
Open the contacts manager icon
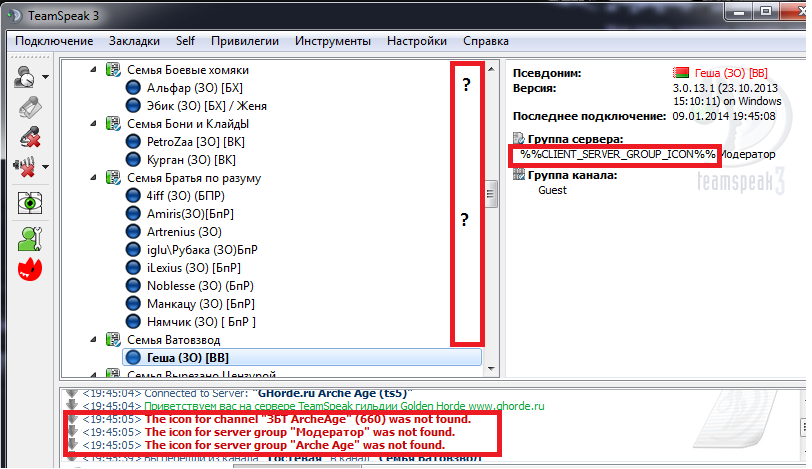[x=30, y=239]
